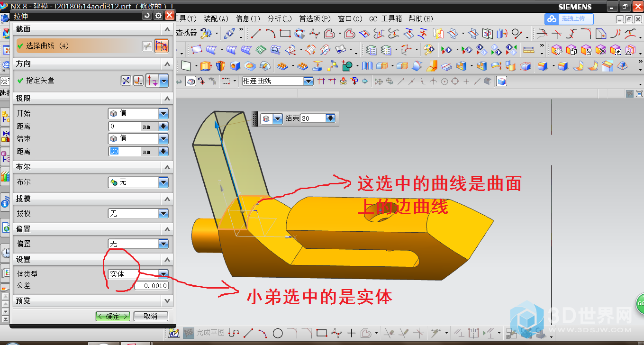This screenshot has height=345, width=644.
Task: Click the Revolve feature icon
Action: (x=221, y=66)
